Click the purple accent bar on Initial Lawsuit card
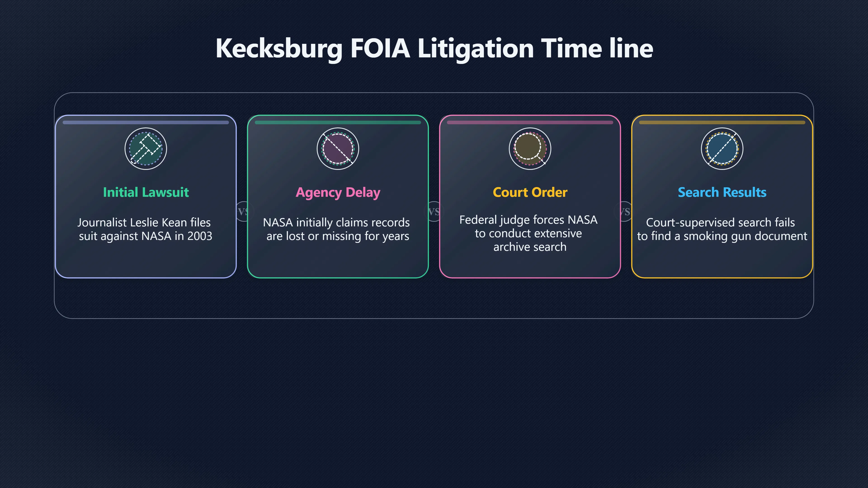 click(x=146, y=123)
